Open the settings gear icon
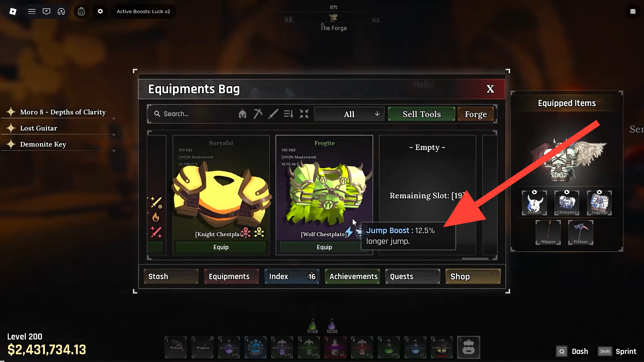The height and width of the screenshot is (362, 644). point(100,11)
